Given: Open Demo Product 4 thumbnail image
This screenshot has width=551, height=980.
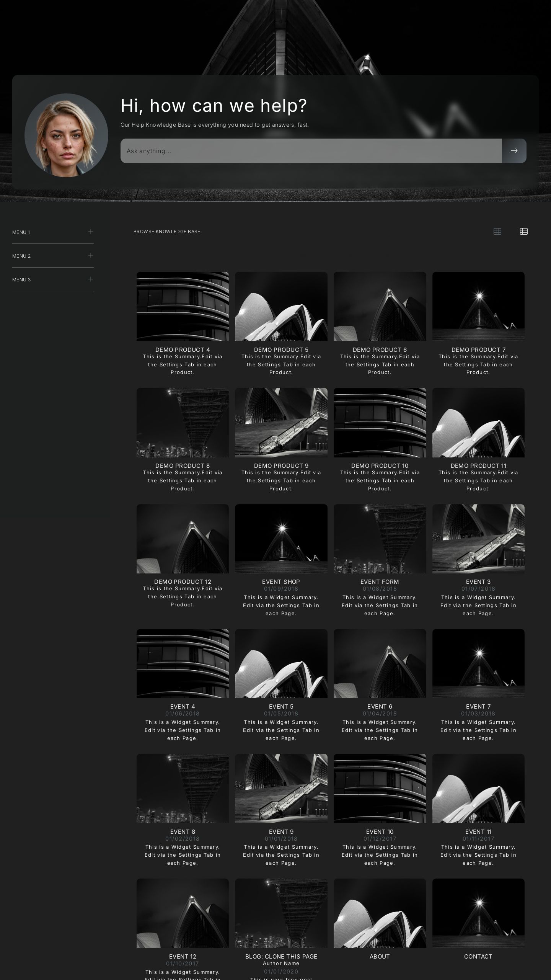Looking at the screenshot, I should pos(183,306).
